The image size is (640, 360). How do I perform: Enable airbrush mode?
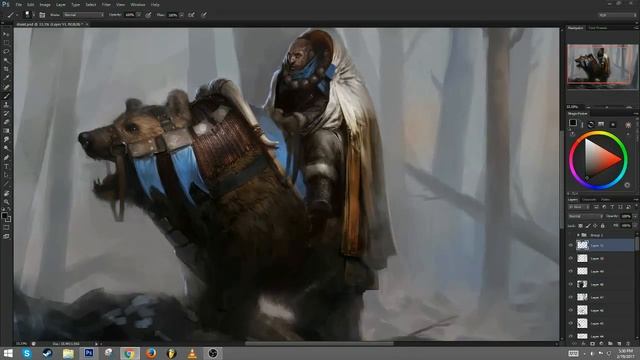tap(191, 15)
